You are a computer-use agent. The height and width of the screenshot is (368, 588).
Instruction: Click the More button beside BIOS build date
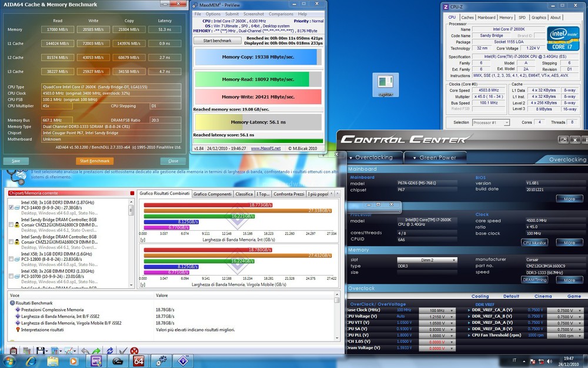(569, 198)
